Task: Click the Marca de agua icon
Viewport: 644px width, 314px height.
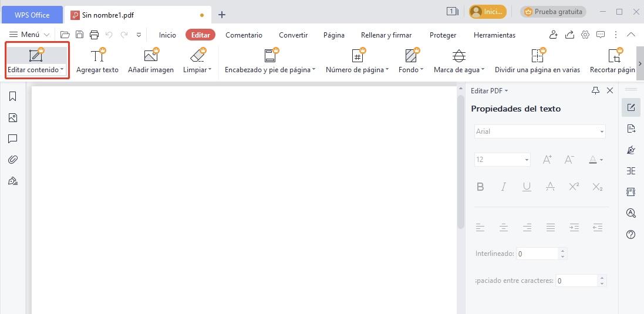Action: pos(458,55)
